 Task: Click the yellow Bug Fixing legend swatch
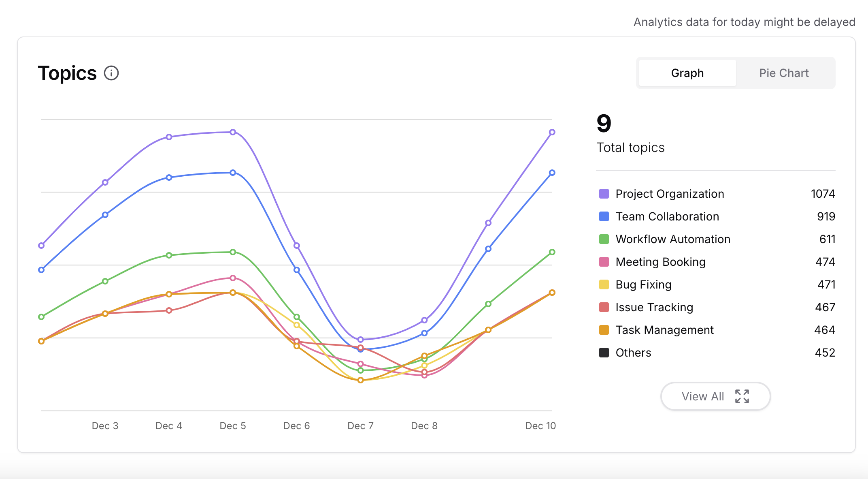click(604, 284)
